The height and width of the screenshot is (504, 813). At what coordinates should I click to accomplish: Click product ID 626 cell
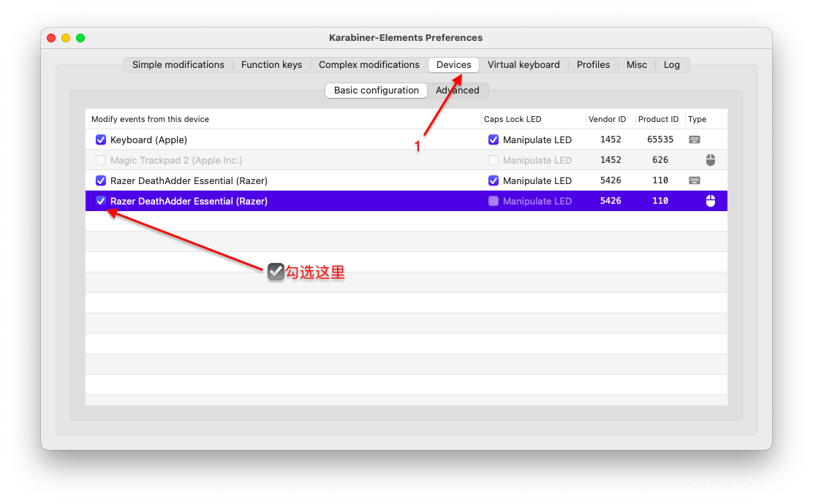pyautogui.click(x=660, y=159)
